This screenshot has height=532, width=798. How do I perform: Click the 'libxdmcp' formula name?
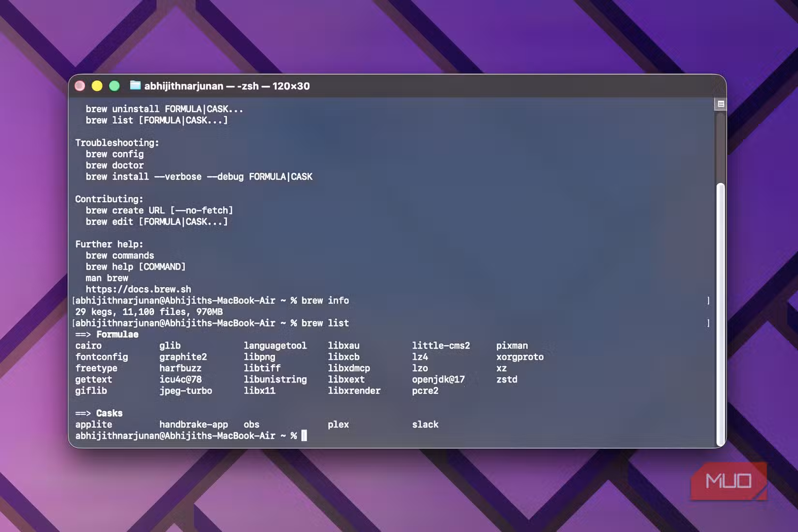point(349,368)
